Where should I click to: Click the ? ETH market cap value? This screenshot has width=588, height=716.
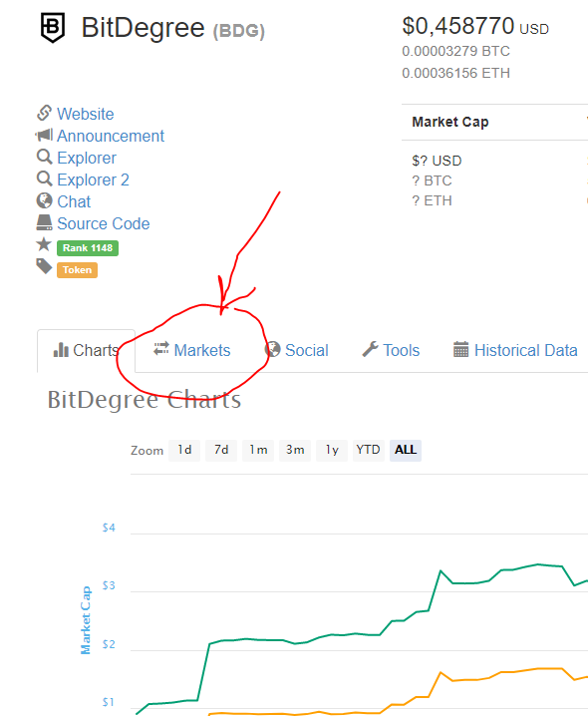tap(432, 200)
